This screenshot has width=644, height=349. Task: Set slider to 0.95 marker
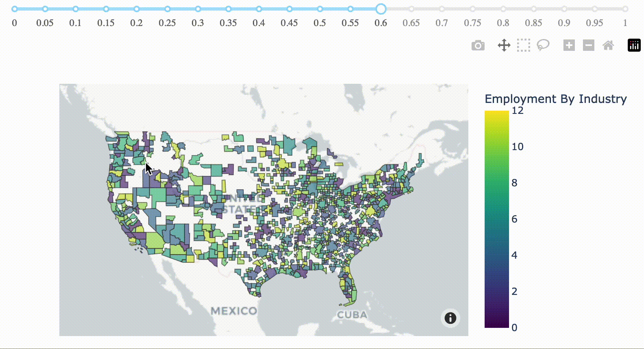pos(595,9)
